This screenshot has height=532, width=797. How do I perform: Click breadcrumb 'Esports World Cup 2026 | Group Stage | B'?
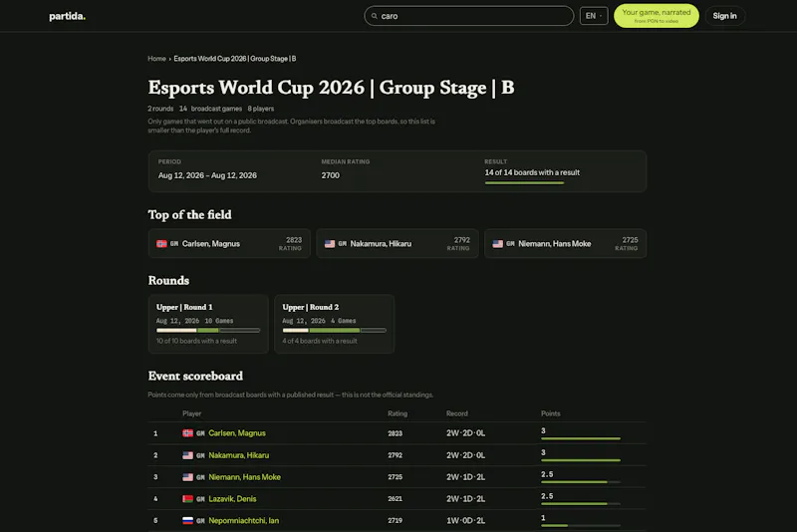click(x=235, y=59)
